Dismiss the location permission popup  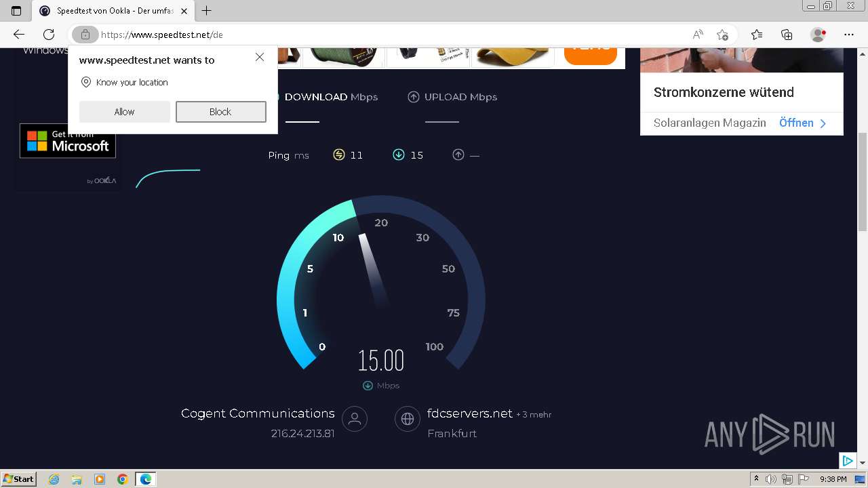[260, 58]
